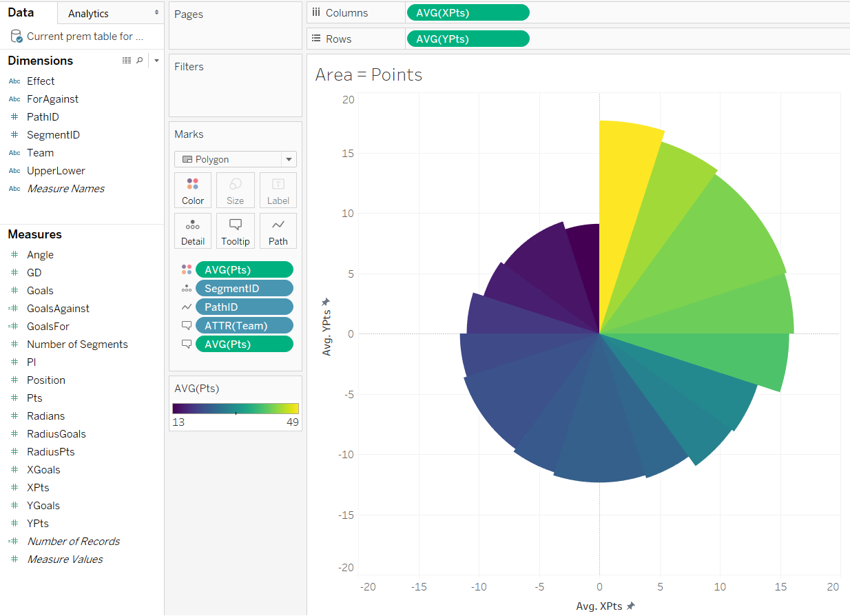Click the tooltip icon beside ATTR(Team) pill
Viewport: 850px width, 616px height.
pyautogui.click(x=186, y=325)
